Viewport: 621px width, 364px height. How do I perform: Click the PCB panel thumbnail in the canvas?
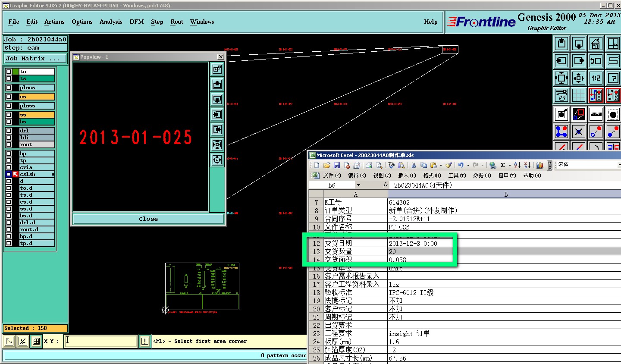click(x=202, y=286)
